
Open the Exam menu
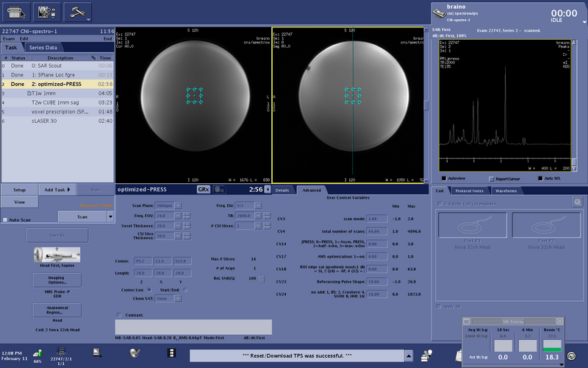[9, 39]
